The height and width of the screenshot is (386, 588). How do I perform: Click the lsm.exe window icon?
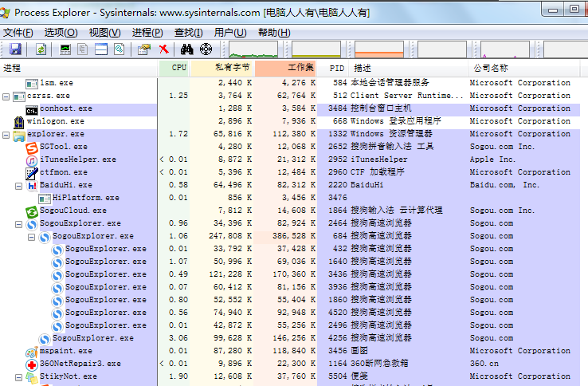pyautogui.click(x=32, y=84)
